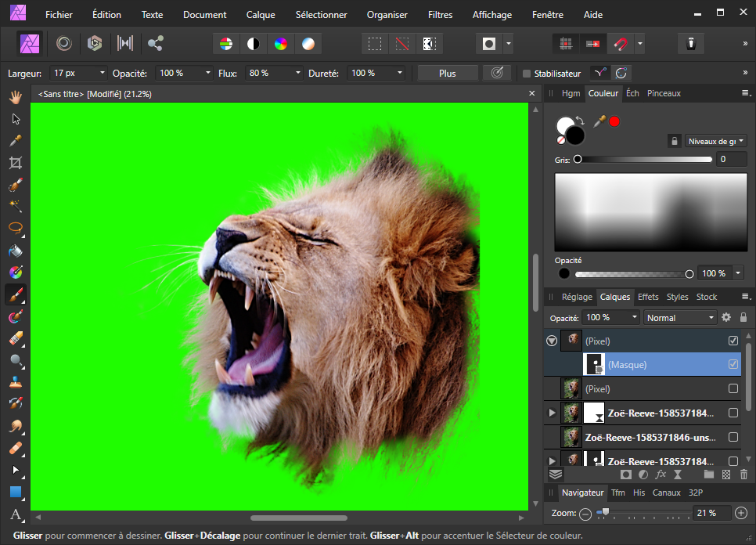
Task: Open the Normal blend mode dropdown
Action: 679,317
